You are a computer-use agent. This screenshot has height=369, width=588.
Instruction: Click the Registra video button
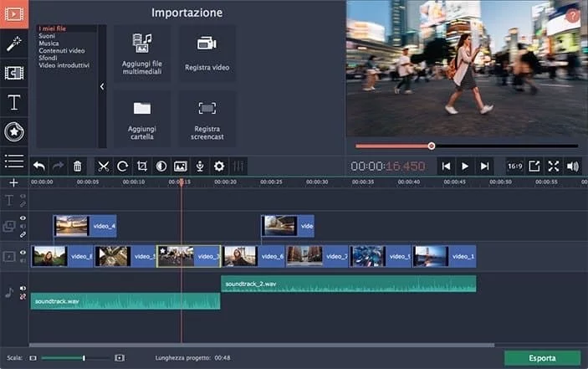click(x=207, y=54)
